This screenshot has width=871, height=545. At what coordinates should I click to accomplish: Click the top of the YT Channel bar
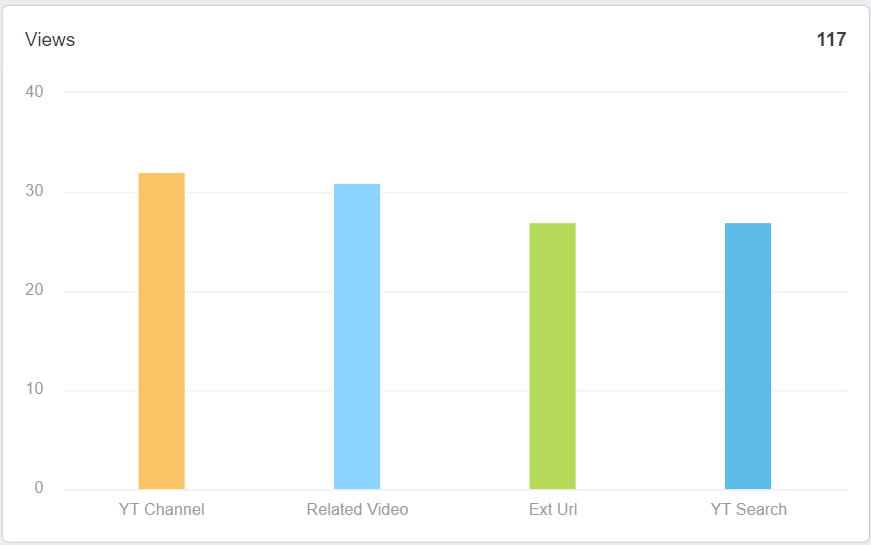[162, 174]
